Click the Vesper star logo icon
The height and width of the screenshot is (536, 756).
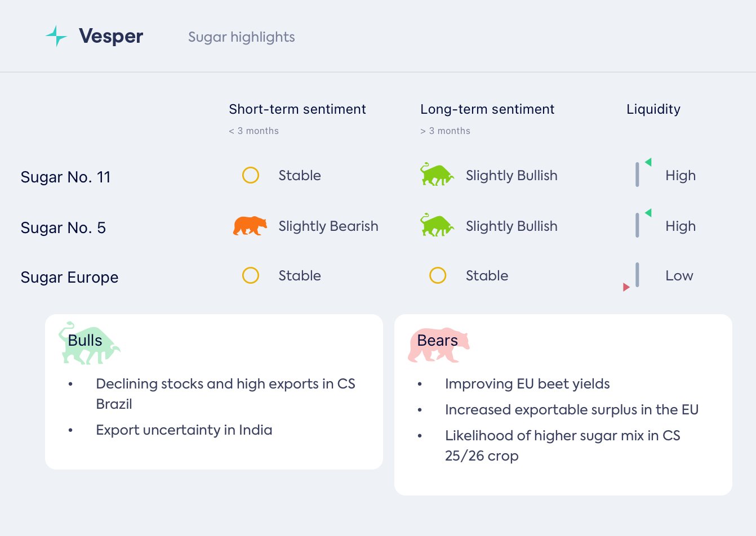(56, 36)
